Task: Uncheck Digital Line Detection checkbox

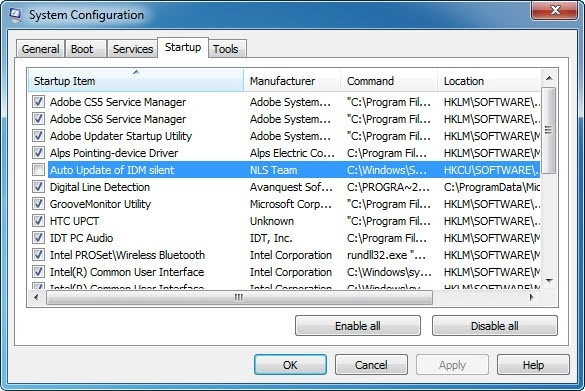Action: [x=38, y=187]
